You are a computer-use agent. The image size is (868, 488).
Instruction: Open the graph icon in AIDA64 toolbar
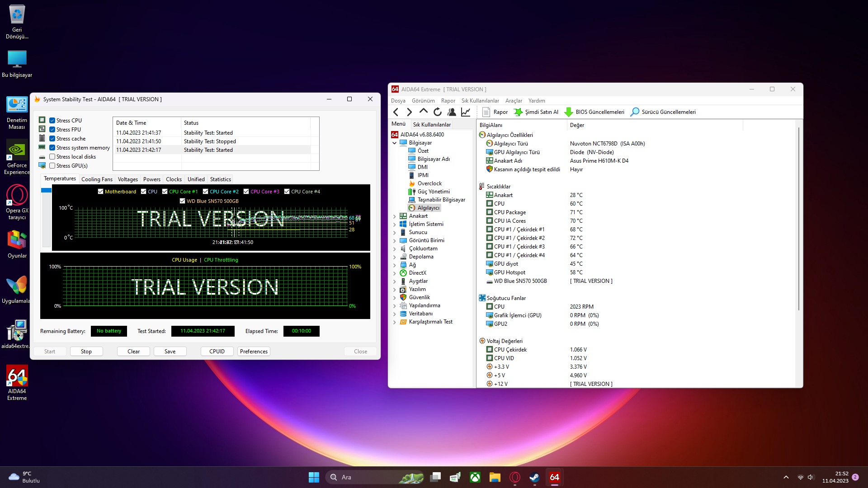tap(466, 112)
